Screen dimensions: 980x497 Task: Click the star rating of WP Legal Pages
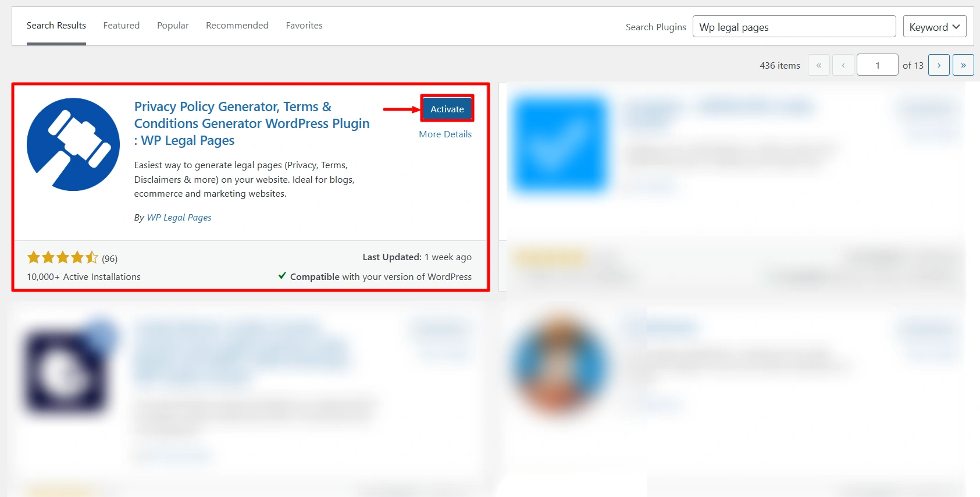(x=63, y=258)
